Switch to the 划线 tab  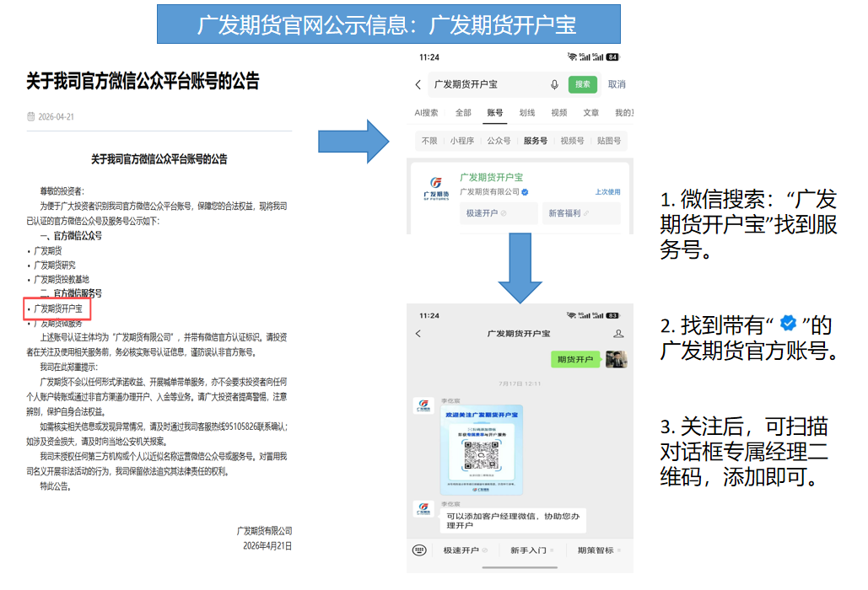click(x=527, y=113)
